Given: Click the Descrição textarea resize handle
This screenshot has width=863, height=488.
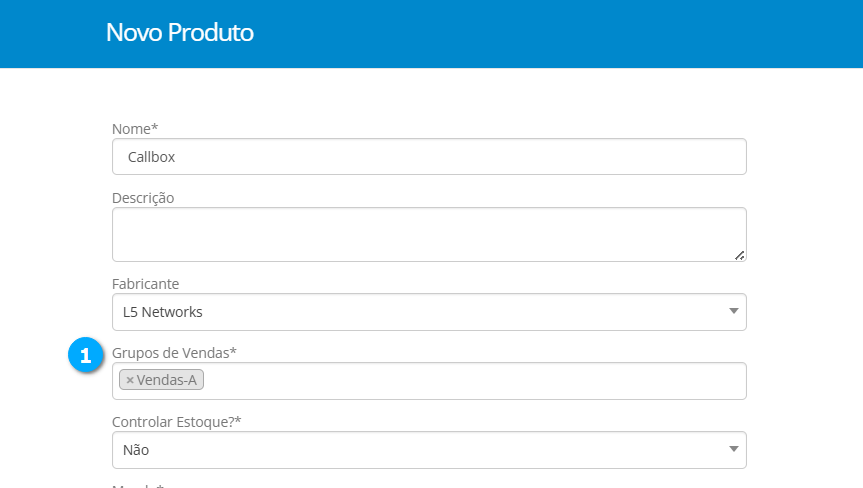Looking at the screenshot, I should (739, 255).
